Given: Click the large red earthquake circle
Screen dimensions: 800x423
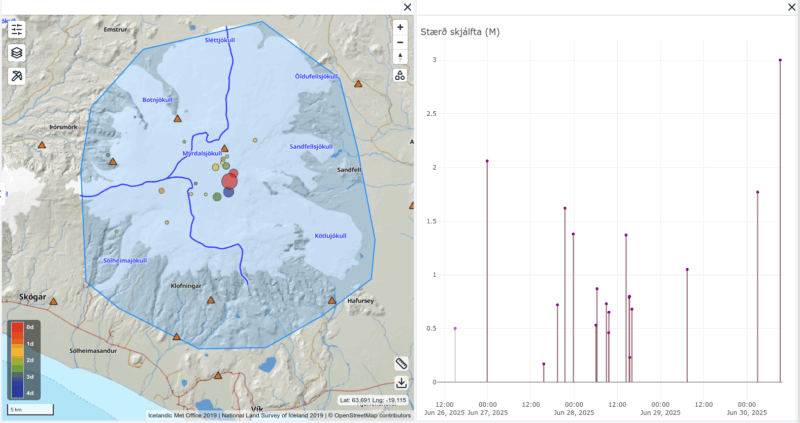Looking at the screenshot, I should (x=230, y=179).
